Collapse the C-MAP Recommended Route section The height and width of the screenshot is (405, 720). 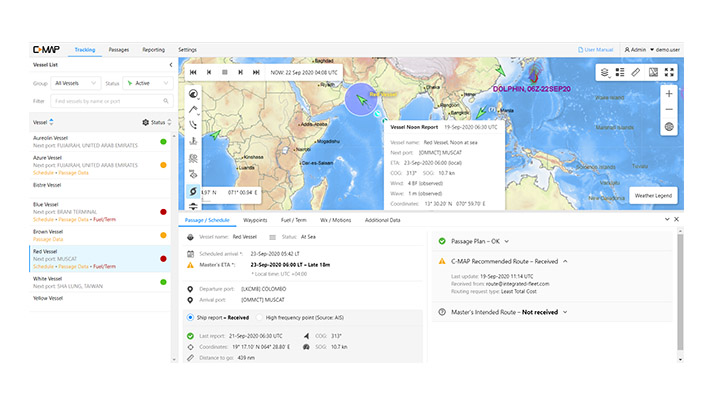point(563,261)
